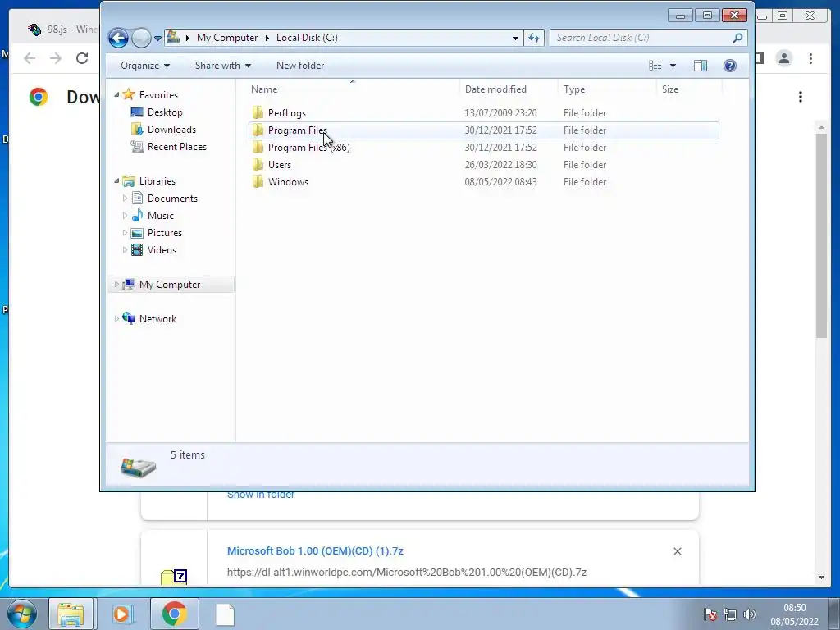Click date 13/07/2009 23:20 for PerfLogs
The image size is (840, 630).
click(x=500, y=113)
